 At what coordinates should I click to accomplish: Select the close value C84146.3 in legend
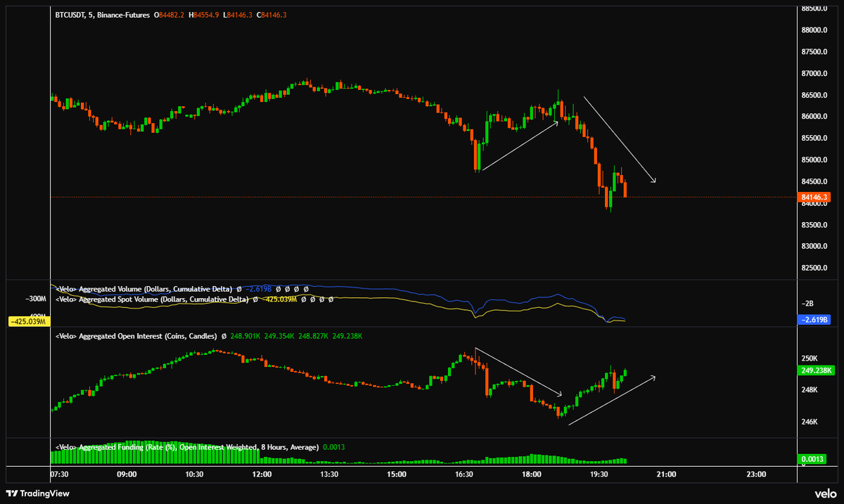point(272,14)
